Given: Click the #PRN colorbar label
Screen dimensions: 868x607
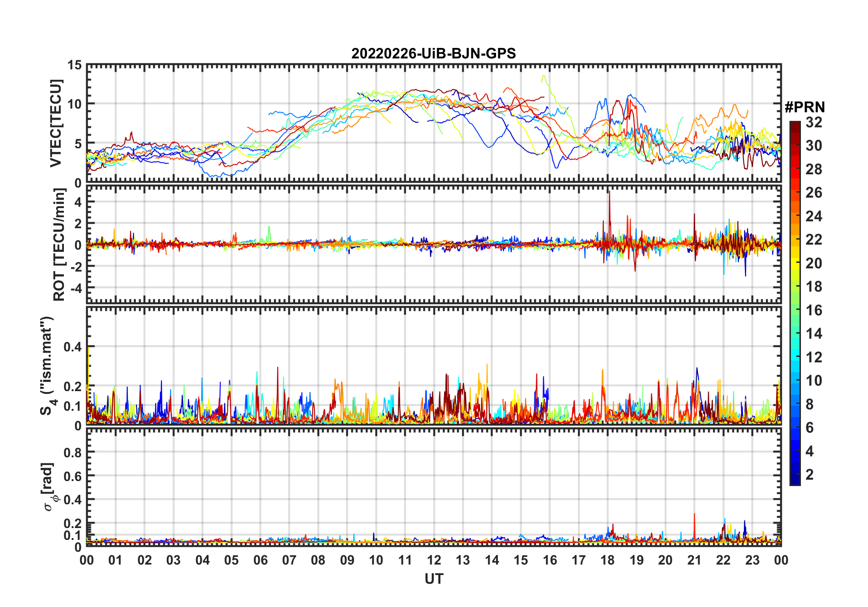Looking at the screenshot, I should click(x=805, y=107).
